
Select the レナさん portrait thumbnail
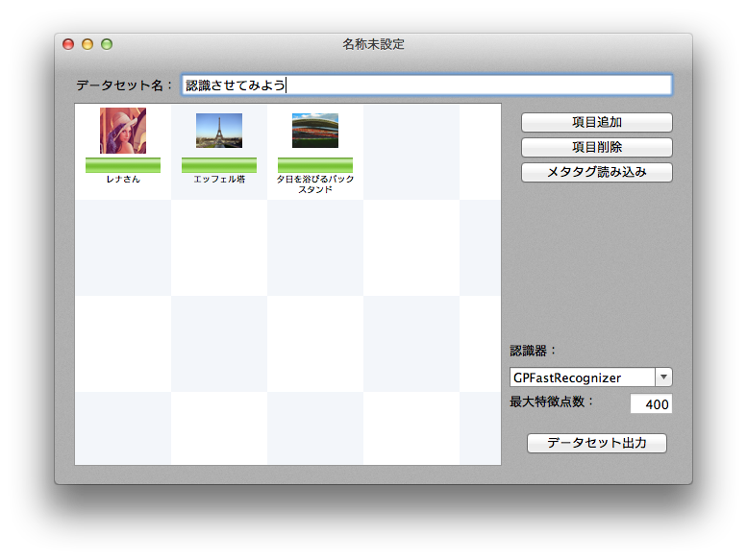click(x=123, y=131)
